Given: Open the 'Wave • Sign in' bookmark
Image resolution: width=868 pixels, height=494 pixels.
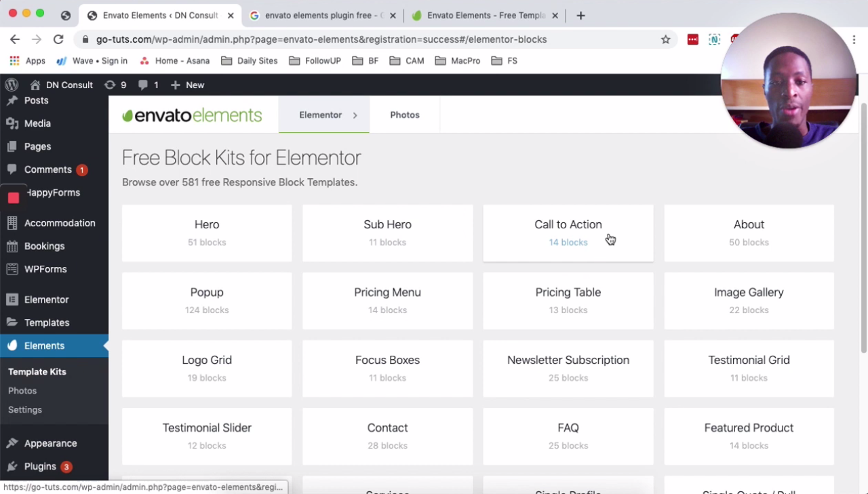Looking at the screenshot, I should 92,60.
